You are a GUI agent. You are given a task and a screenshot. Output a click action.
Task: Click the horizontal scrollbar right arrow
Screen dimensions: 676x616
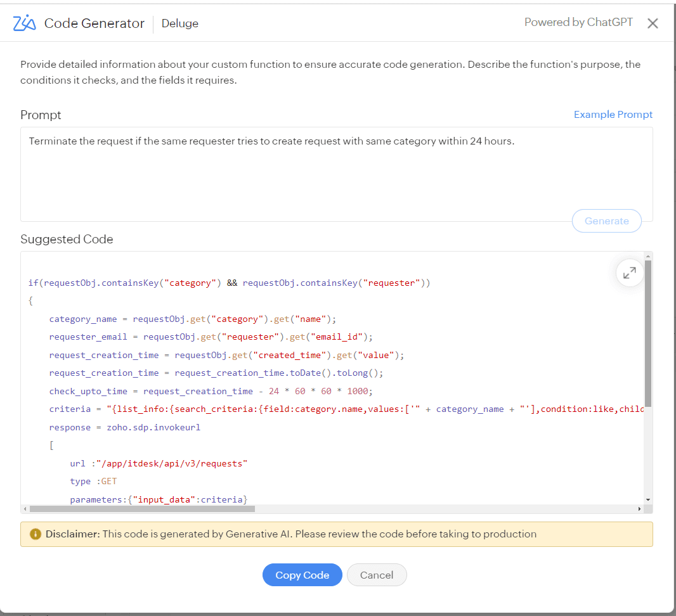639,509
